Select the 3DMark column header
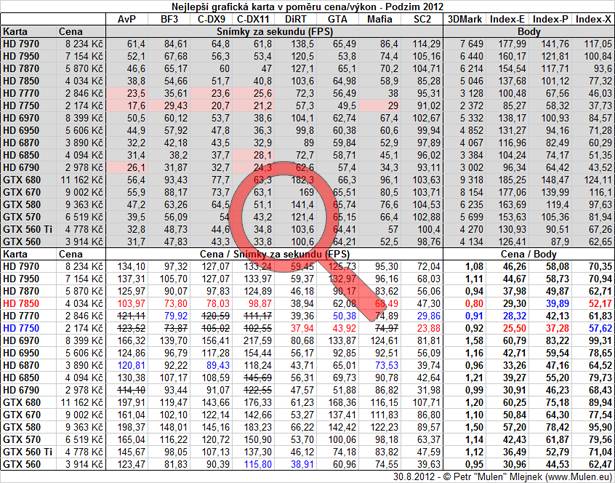This screenshot has width=615, height=483. pyautogui.click(x=465, y=19)
